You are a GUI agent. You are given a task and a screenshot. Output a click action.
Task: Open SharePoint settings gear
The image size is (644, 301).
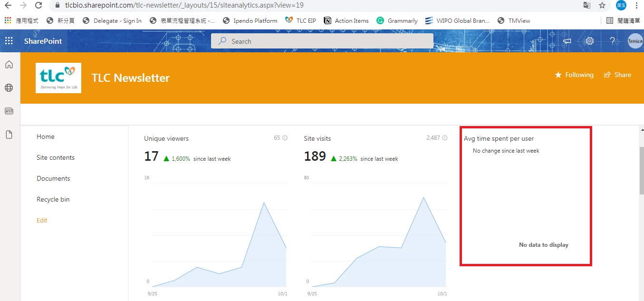(590, 41)
